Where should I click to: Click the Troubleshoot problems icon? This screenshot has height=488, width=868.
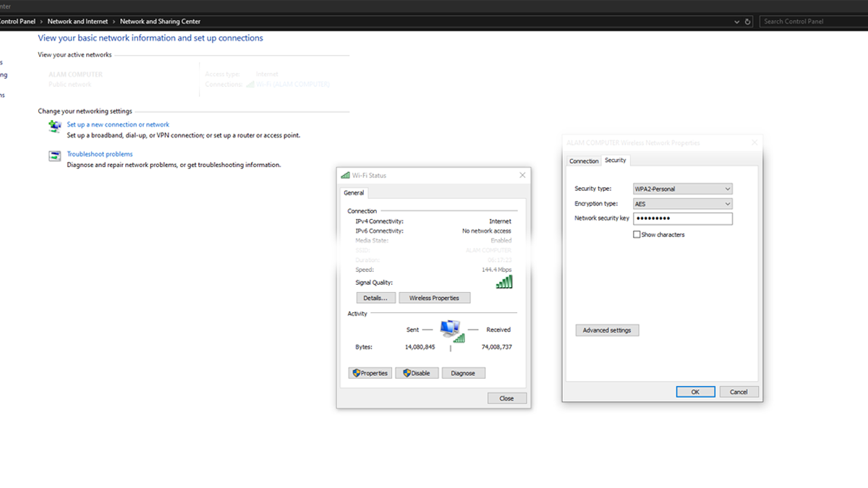[x=55, y=156]
